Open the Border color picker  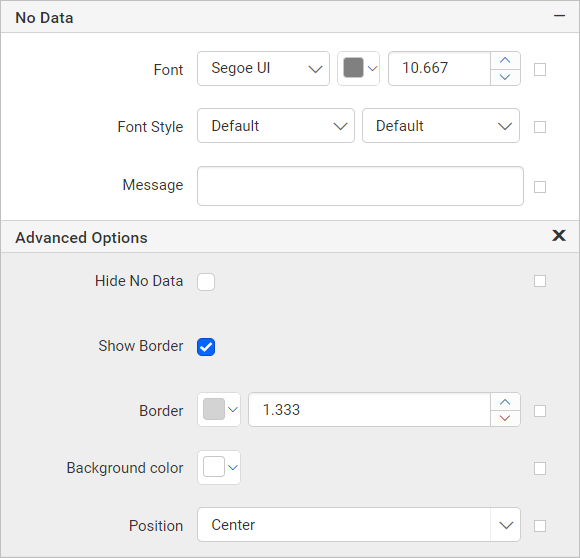[219, 410]
